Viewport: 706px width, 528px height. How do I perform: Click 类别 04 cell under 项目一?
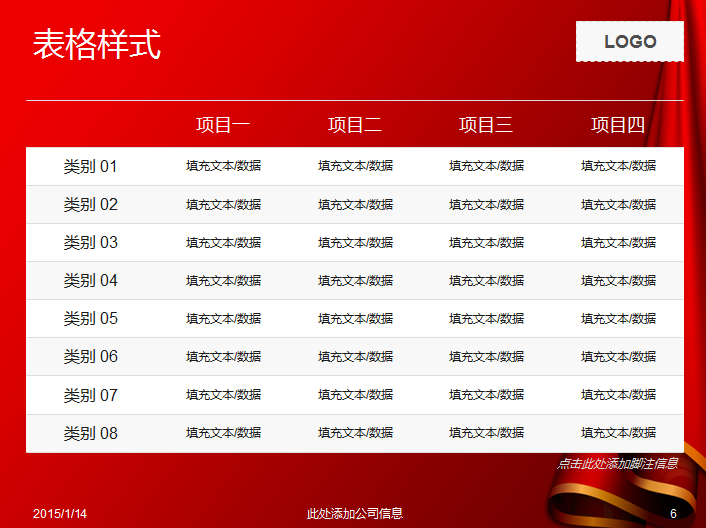tap(223, 281)
